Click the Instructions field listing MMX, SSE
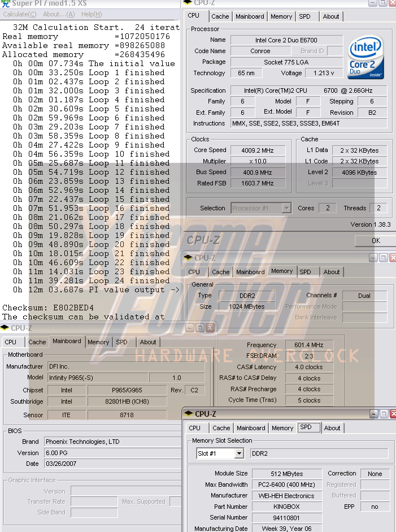This screenshot has width=396, height=532. [309, 123]
